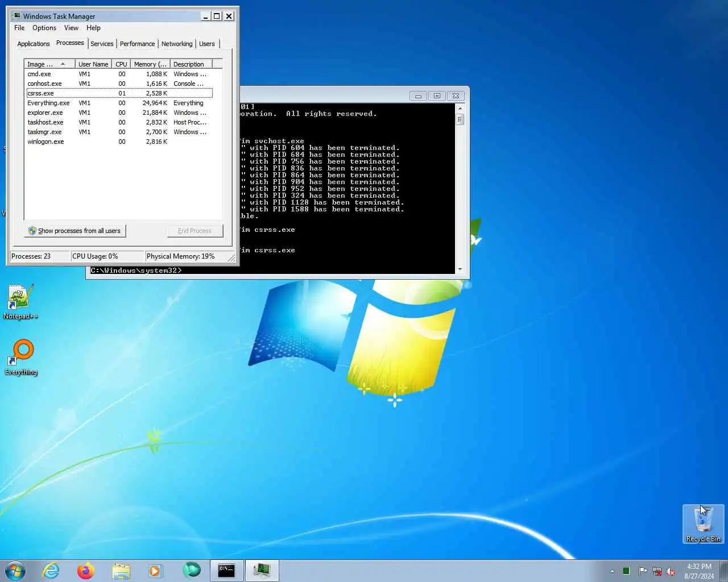The image size is (728, 582).
Task: Open the Notepad++ desktop shortcut
Action: [x=20, y=302]
